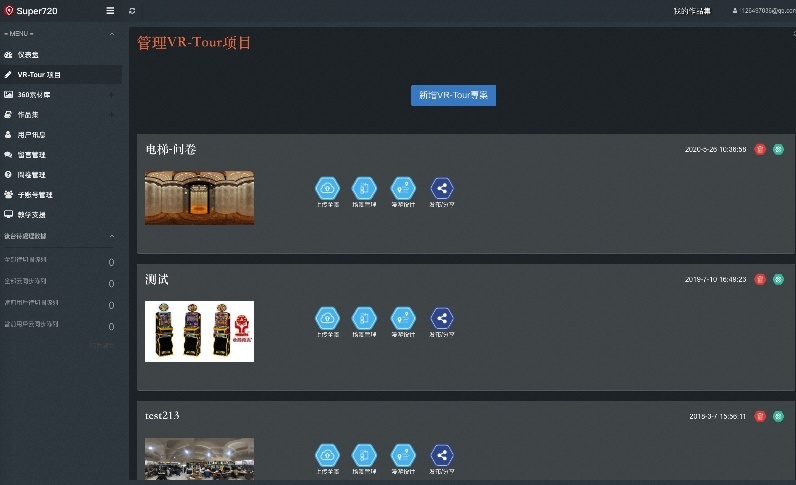Expand the 360 素材库 sidebar item plus
This screenshot has width=796, height=485.
pyautogui.click(x=111, y=94)
